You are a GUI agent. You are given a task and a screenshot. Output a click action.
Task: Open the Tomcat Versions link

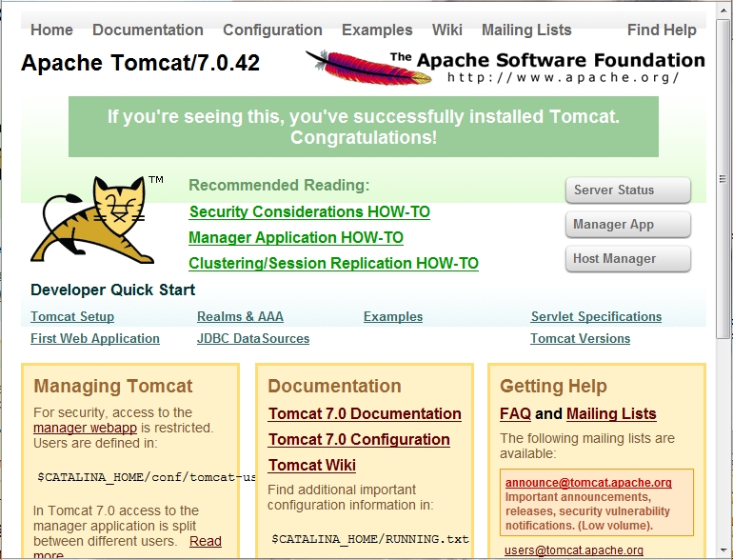click(x=580, y=338)
